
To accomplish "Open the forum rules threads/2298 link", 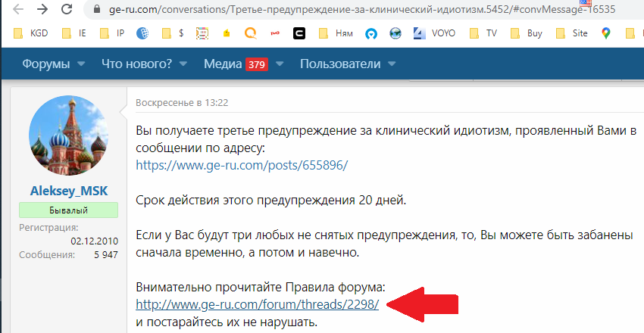I will coord(257,304).
